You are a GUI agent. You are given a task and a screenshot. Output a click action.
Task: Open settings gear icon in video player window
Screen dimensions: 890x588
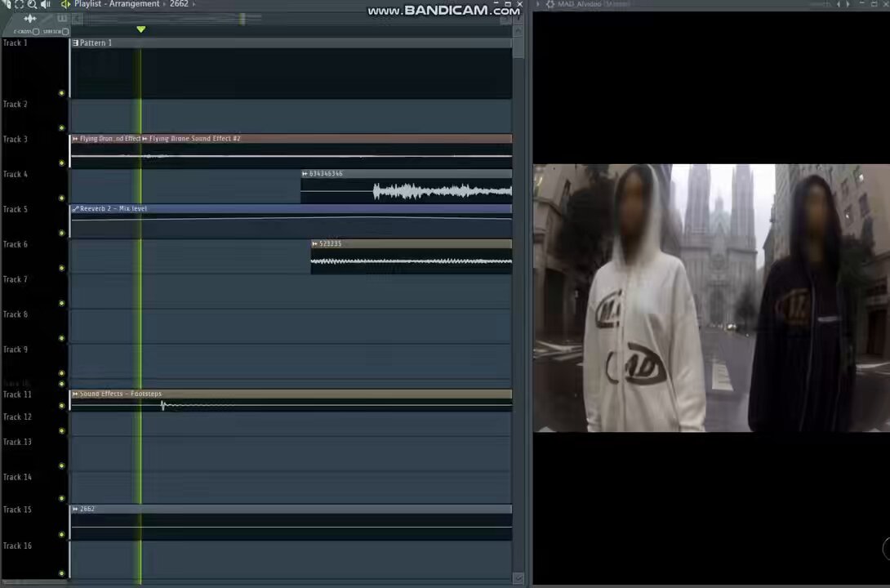[x=550, y=4]
